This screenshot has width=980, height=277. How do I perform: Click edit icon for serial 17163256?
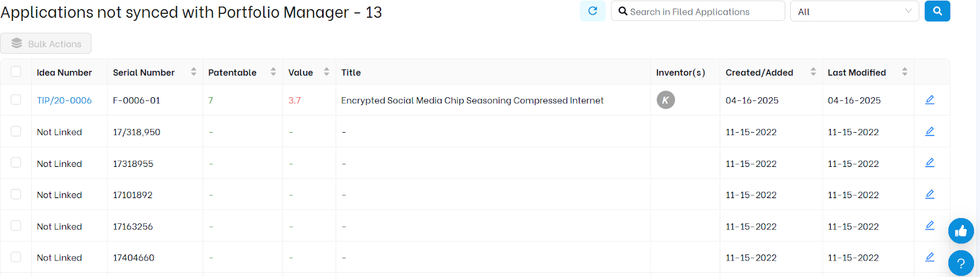929,226
